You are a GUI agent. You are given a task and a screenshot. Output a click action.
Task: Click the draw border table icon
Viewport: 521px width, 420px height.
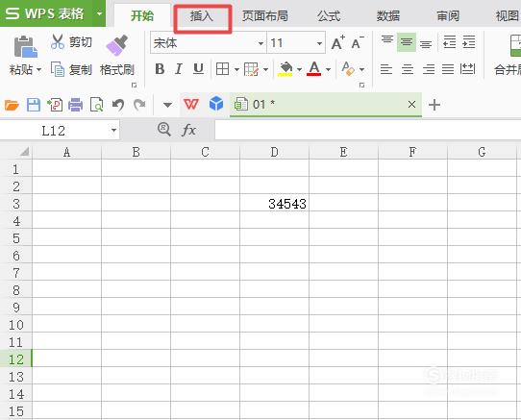click(251, 69)
